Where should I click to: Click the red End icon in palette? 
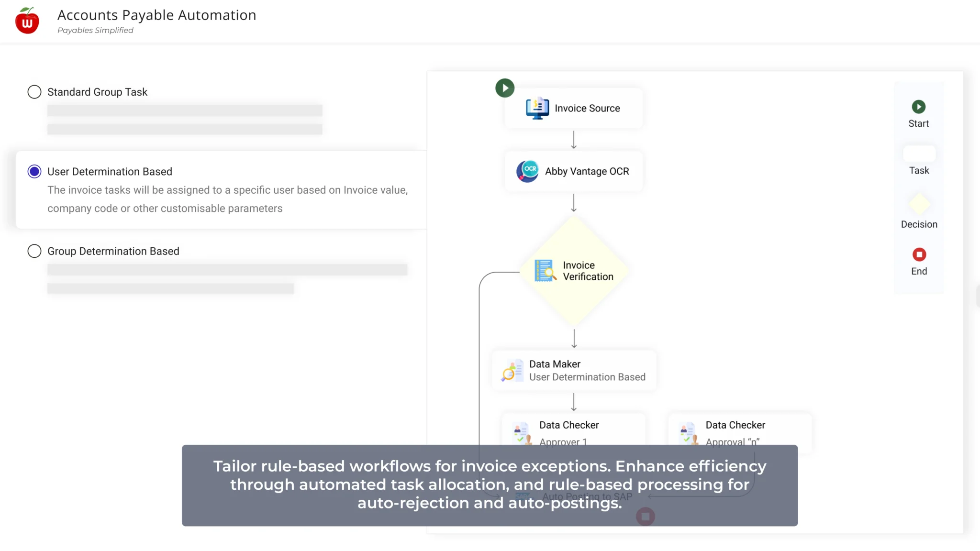919,254
